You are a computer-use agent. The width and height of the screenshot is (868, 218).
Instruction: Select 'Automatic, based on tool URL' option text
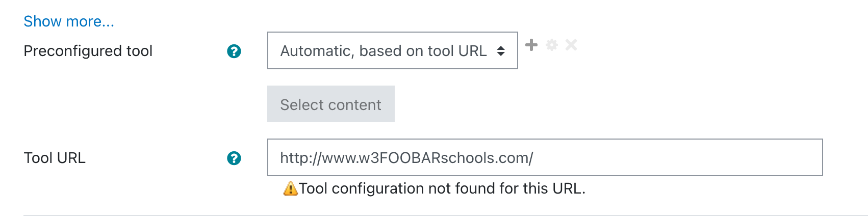point(384,51)
